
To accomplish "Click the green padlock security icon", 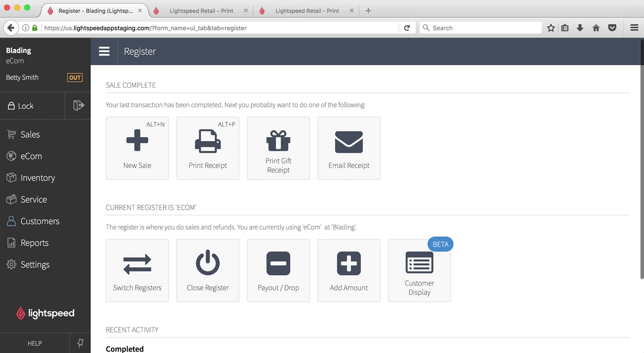I will 35,28.
